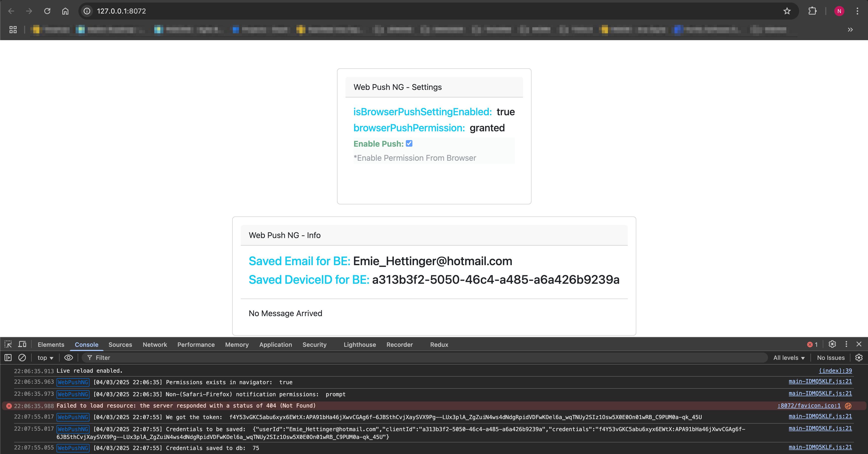This screenshot has width=868, height=454.
Task: Toggle the device toolbar icon
Action: [22, 344]
